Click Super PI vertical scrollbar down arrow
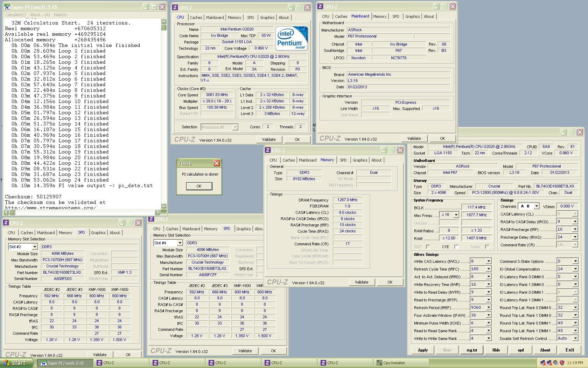588x368 pixels. pos(164,206)
